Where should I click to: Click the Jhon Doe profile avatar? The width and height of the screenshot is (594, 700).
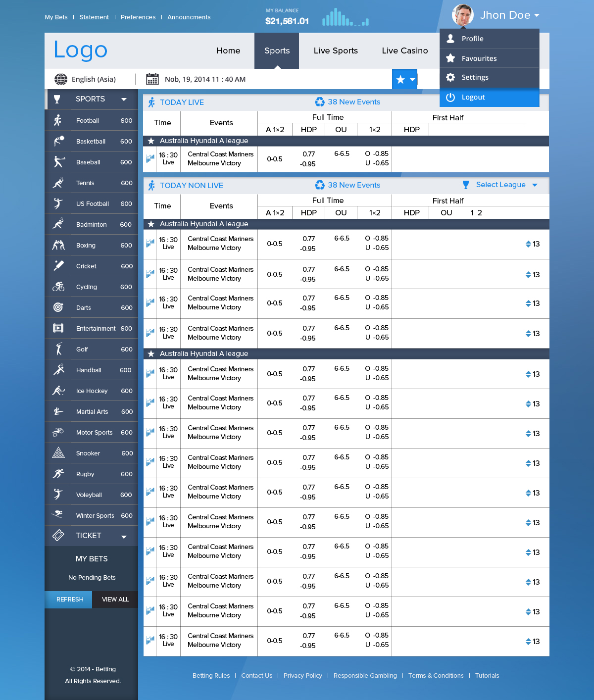click(463, 15)
